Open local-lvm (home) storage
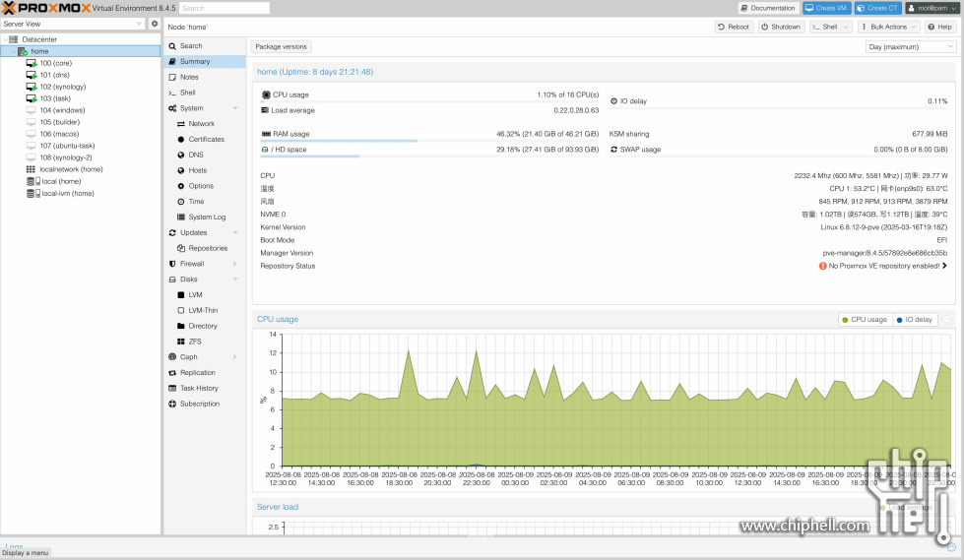The height and width of the screenshot is (560, 964). coord(68,193)
